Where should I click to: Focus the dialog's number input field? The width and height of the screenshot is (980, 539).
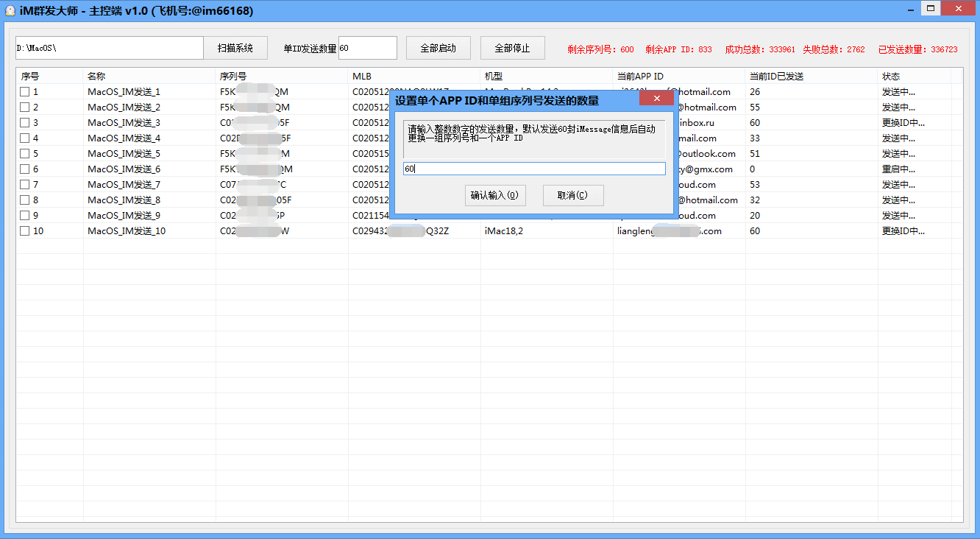tap(534, 169)
